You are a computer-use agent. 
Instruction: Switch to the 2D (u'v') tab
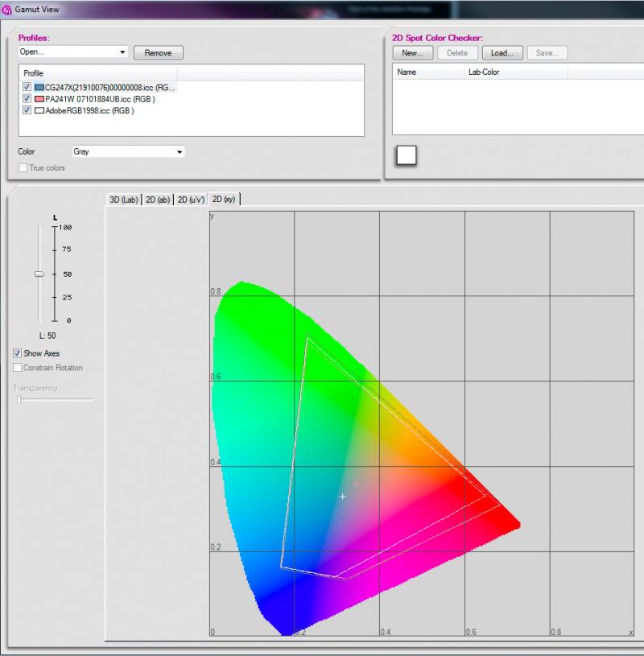[192, 200]
